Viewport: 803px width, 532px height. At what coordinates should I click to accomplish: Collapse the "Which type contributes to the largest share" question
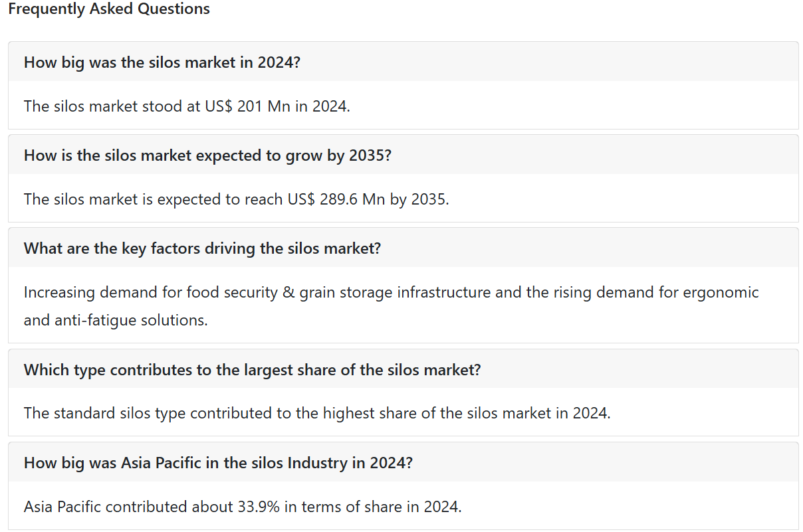[x=403, y=369]
